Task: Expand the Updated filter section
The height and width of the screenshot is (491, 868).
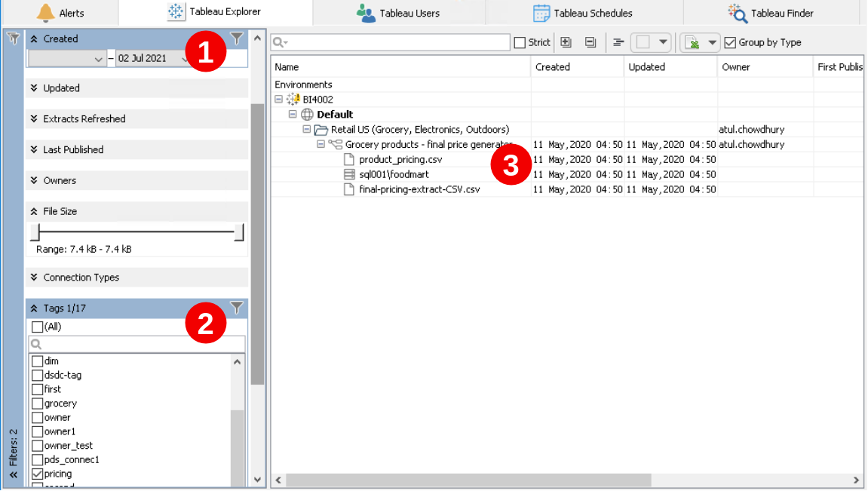Action: pyautogui.click(x=34, y=88)
